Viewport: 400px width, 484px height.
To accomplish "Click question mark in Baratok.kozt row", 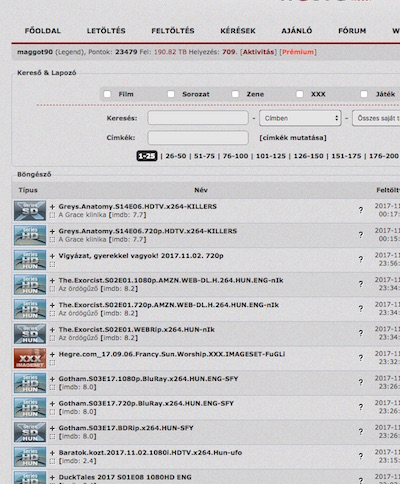I will pyautogui.click(x=361, y=456).
